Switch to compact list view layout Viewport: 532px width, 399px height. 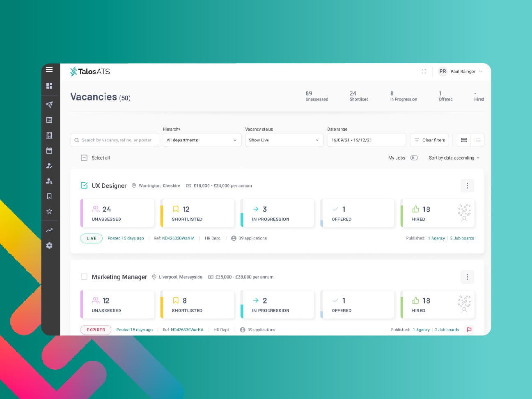point(478,140)
